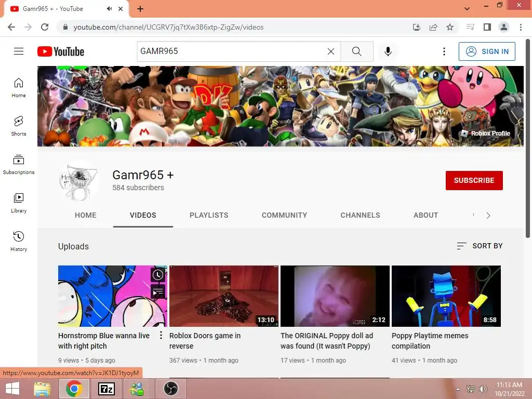532x399 pixels.
Task: Click the page vertical scrollbar
Action: point(528,139)
